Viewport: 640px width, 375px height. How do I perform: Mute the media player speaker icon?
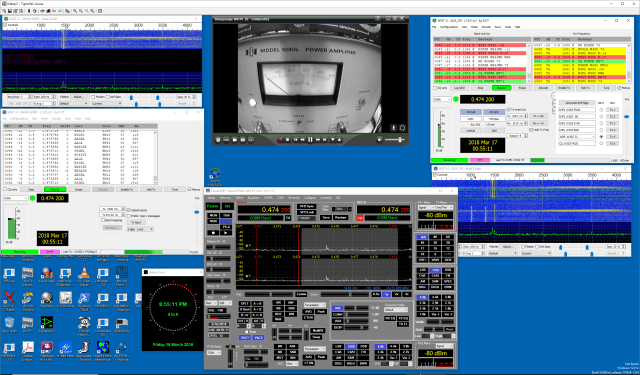tap(380, 140)
